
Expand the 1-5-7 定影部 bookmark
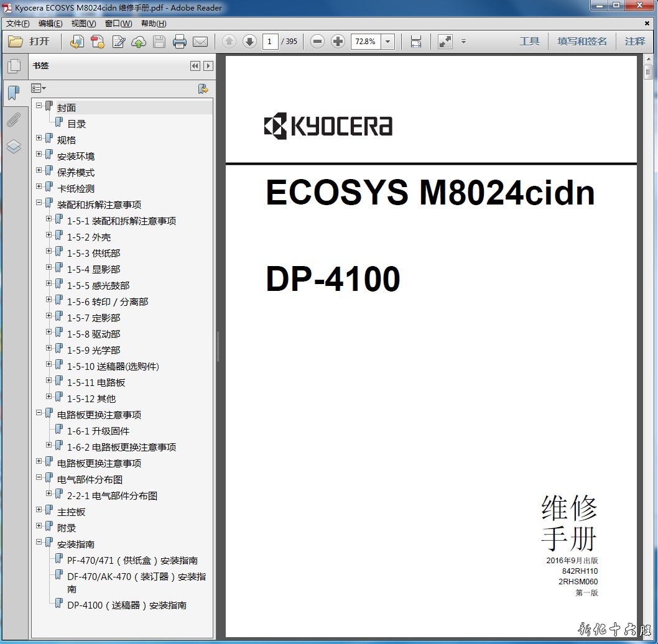(x=49, y=316)
